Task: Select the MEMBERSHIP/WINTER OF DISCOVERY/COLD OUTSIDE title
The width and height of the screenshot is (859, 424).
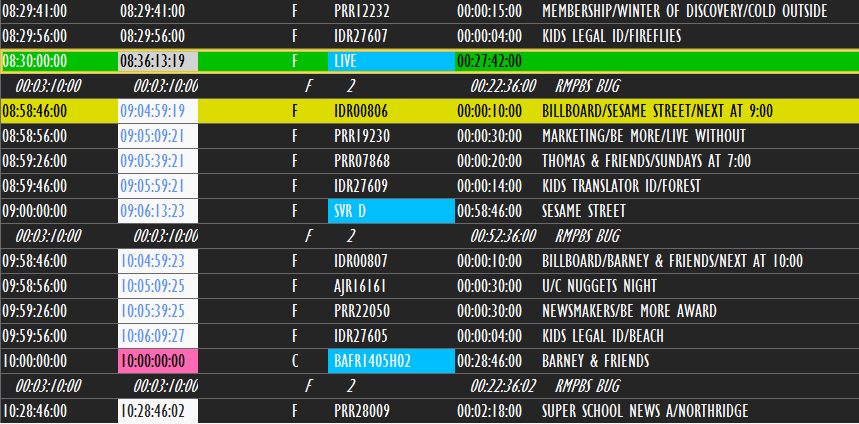Action: pos(685,11)
